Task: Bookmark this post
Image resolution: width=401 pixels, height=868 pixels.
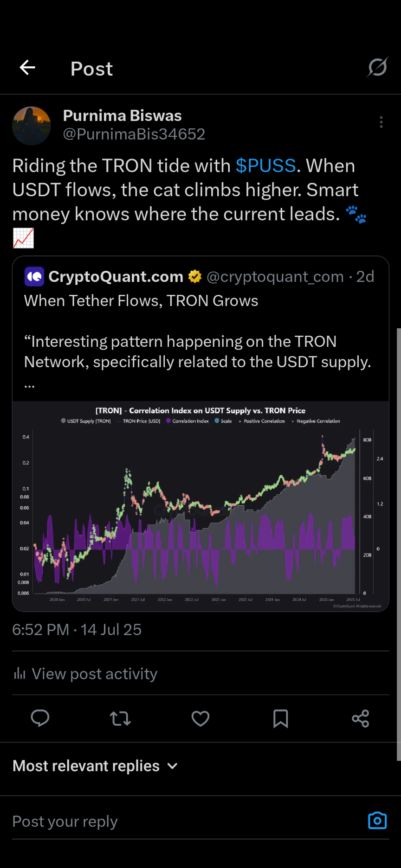Action: (x=280, y=718)
